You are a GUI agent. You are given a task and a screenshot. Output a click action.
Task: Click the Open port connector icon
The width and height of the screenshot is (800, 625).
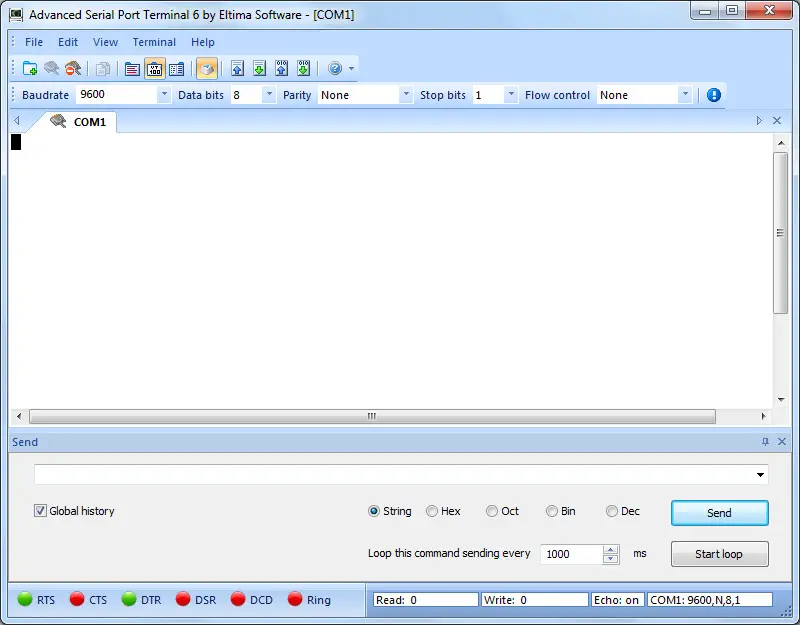click(52, 68)
